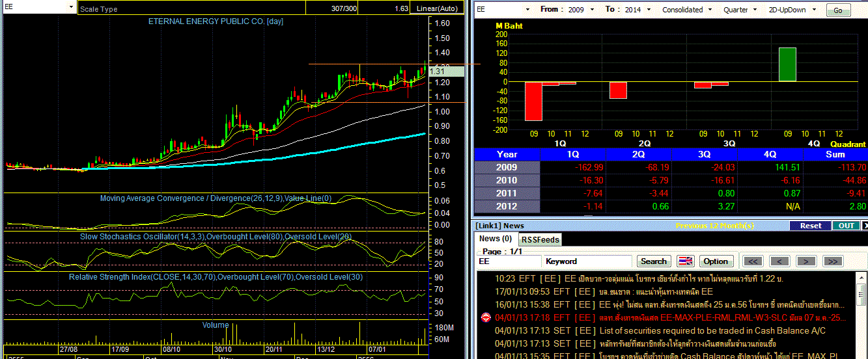Click the red 2Q 2009 bar
This screenshot has width=868, height=359.
click(x=618, y=90)
